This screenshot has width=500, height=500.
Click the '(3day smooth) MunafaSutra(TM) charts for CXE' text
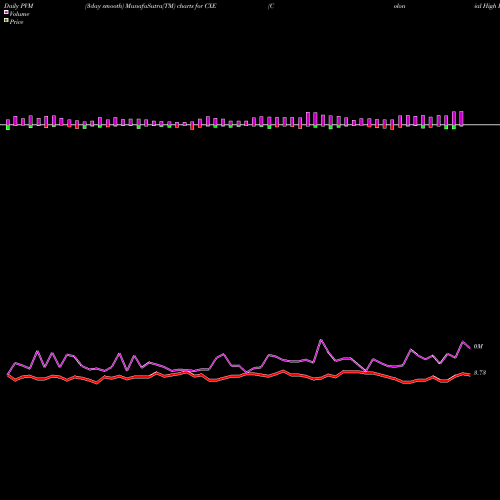click(x=151, y=6)
